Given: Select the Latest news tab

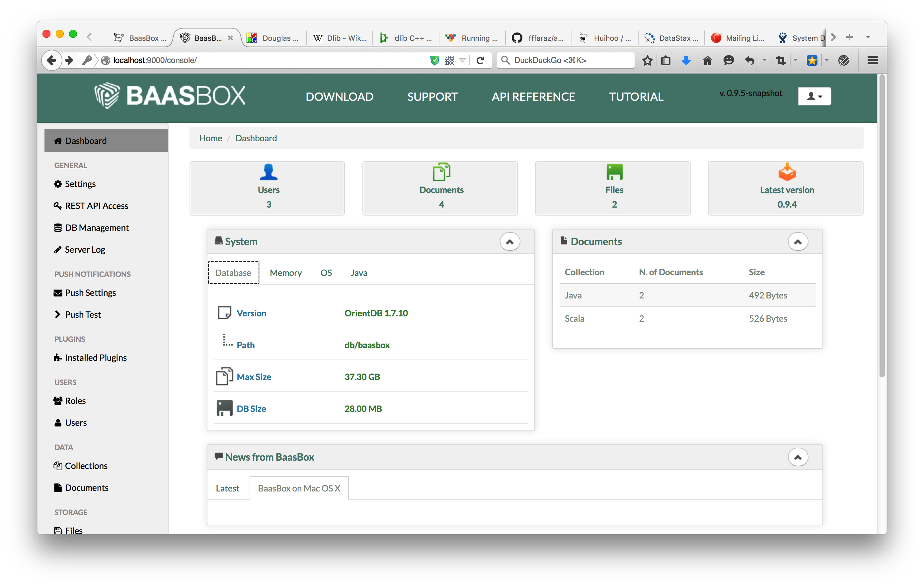Looking at the screenshot, I should [x=227, y=488].
